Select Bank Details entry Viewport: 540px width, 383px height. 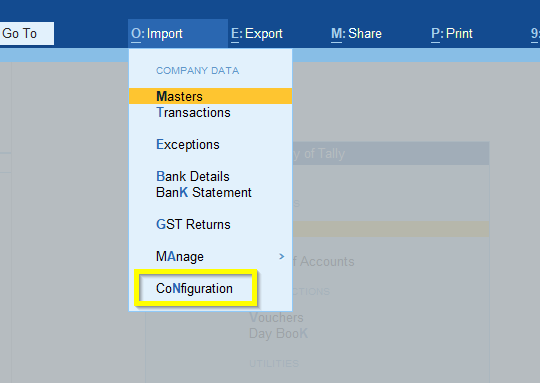(x=193, y=176)
